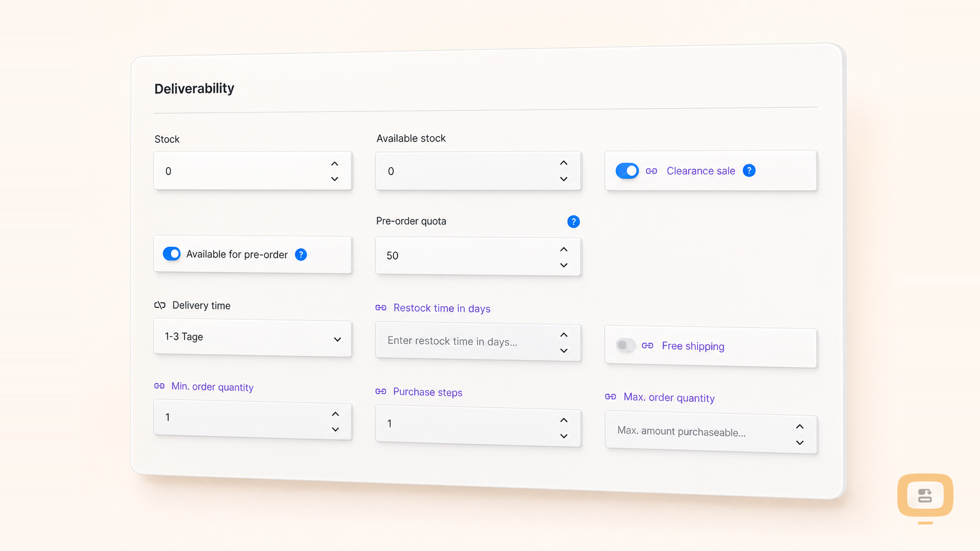The height and width of the screenshot is (551, 980).
Task: Disable the Clearance sale toggle
Action: 627,171
